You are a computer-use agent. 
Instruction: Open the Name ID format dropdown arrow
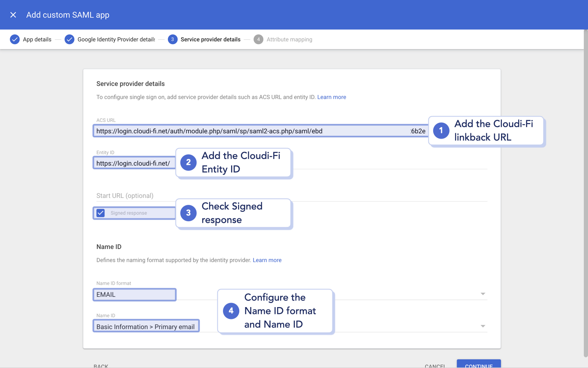(x=483, y=294)
